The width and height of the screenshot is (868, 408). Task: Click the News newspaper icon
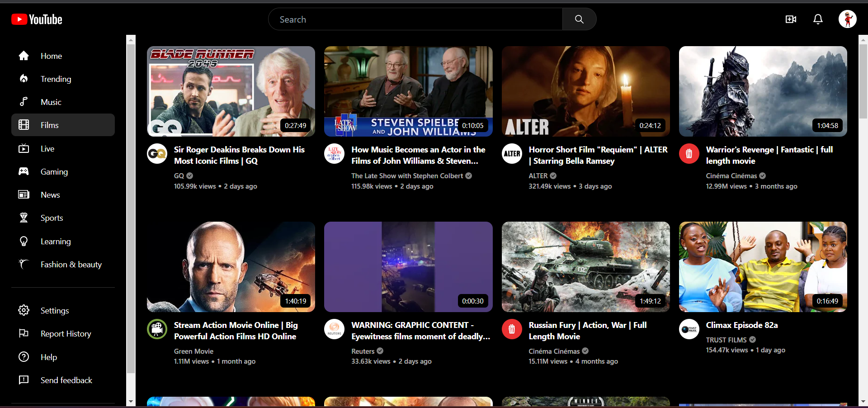click(x=24, y=195)
